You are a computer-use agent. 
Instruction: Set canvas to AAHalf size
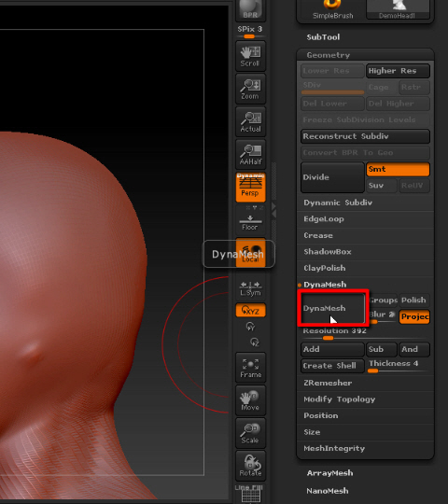coord(250,154)
